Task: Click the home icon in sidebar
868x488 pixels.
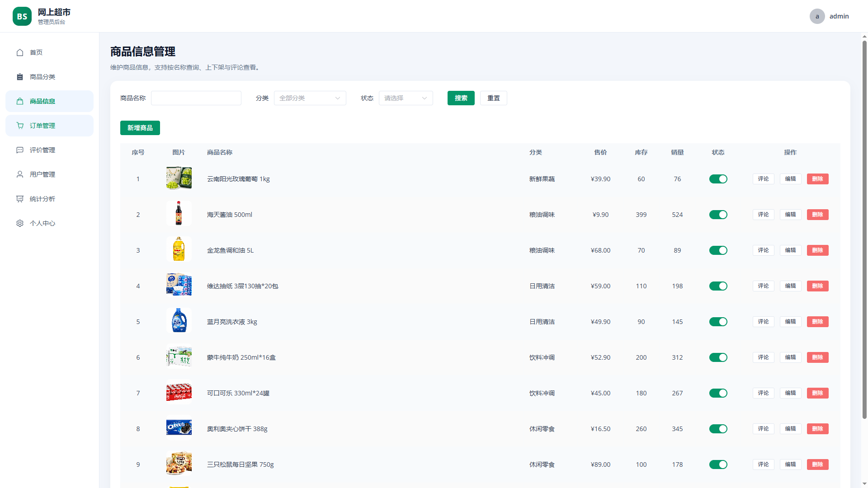Action: 20,52
